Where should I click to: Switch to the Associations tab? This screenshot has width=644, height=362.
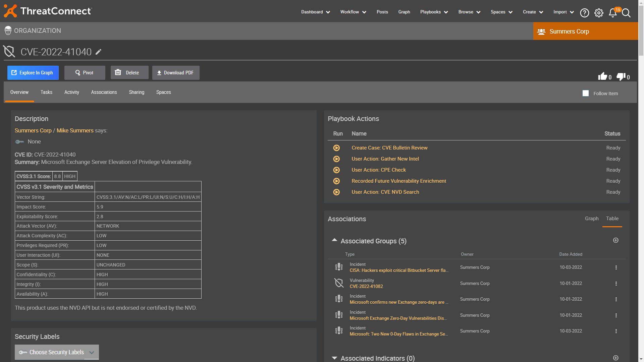(x=104, y=93)
